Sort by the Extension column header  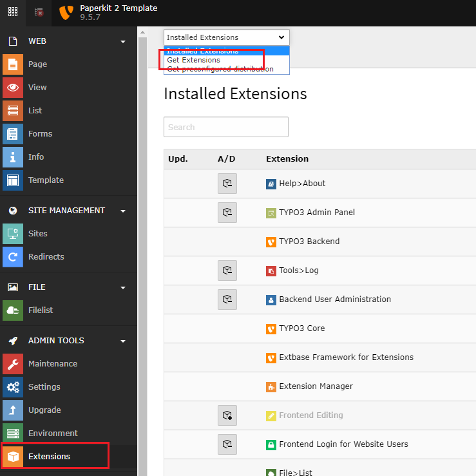click(287, 158)
